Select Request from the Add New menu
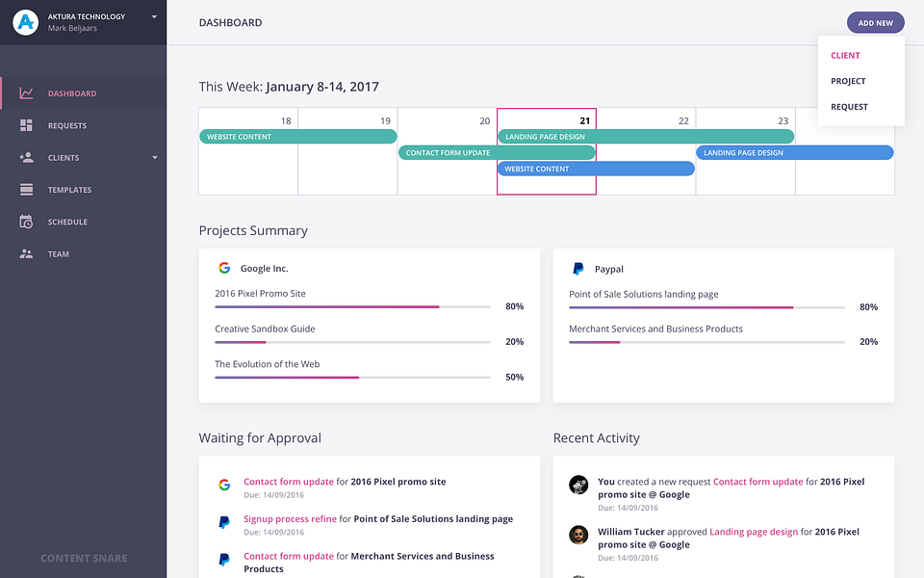 pos(850,107)
